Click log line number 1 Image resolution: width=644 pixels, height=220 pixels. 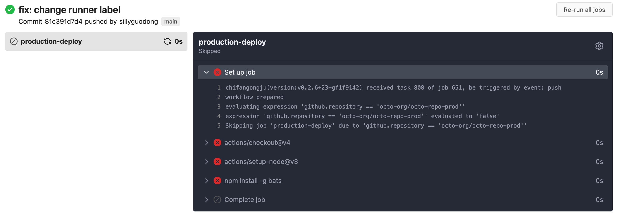point(219,88)
